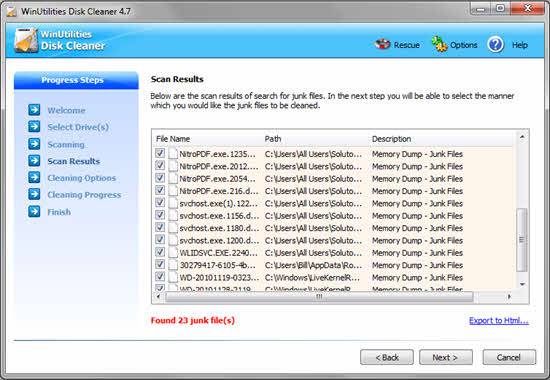This screenshot has height=380, width=550.
Task: Click the arrow icon beside Finish
Action: 34,211
